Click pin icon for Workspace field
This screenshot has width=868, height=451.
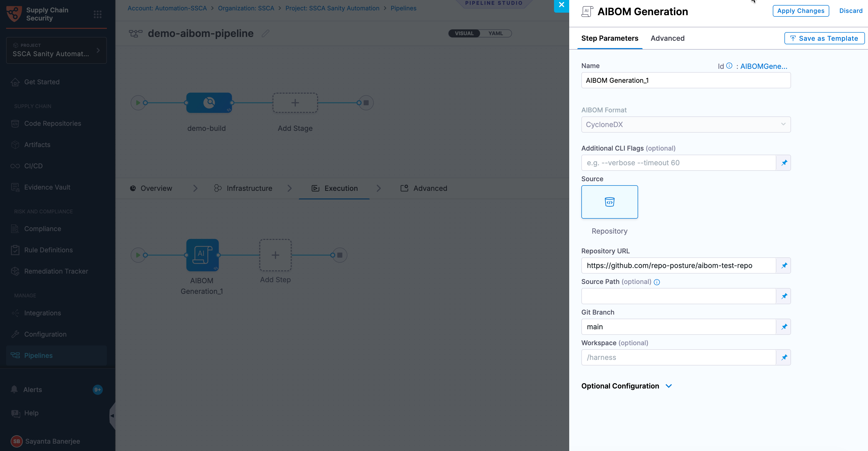[x=784, y=357]
